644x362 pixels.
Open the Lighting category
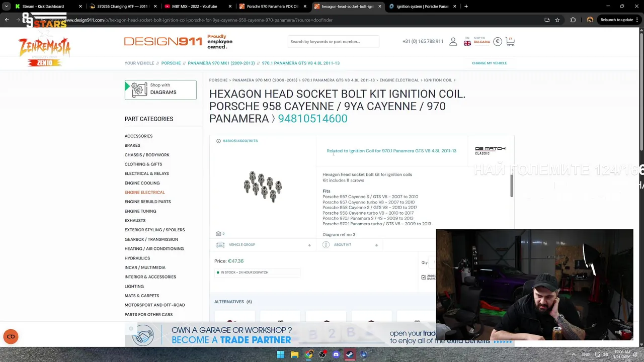click(134, 287)
